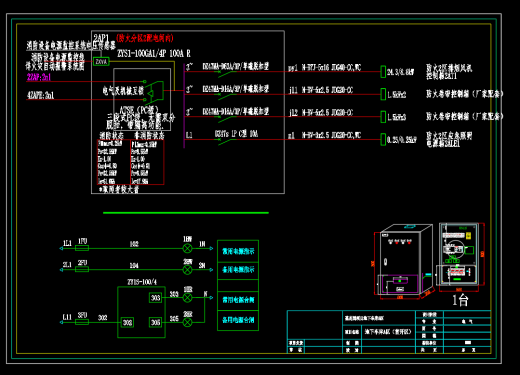Select the L1 phase label by the busbar
520x375 pixels.
[189, 135]
